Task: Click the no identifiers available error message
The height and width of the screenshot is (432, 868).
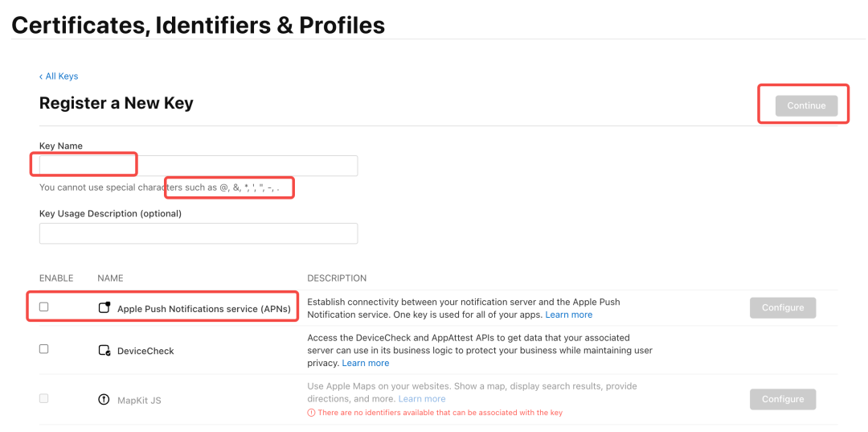Action: 440,413
